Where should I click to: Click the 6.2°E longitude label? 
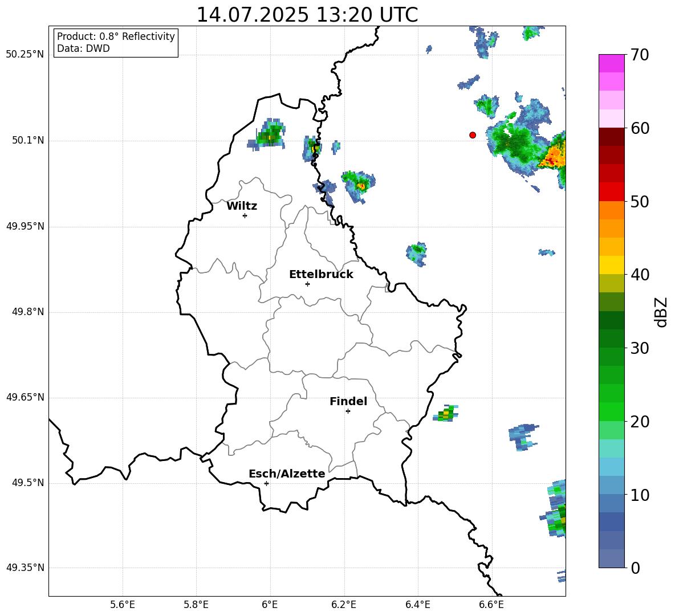pos(344,605)
